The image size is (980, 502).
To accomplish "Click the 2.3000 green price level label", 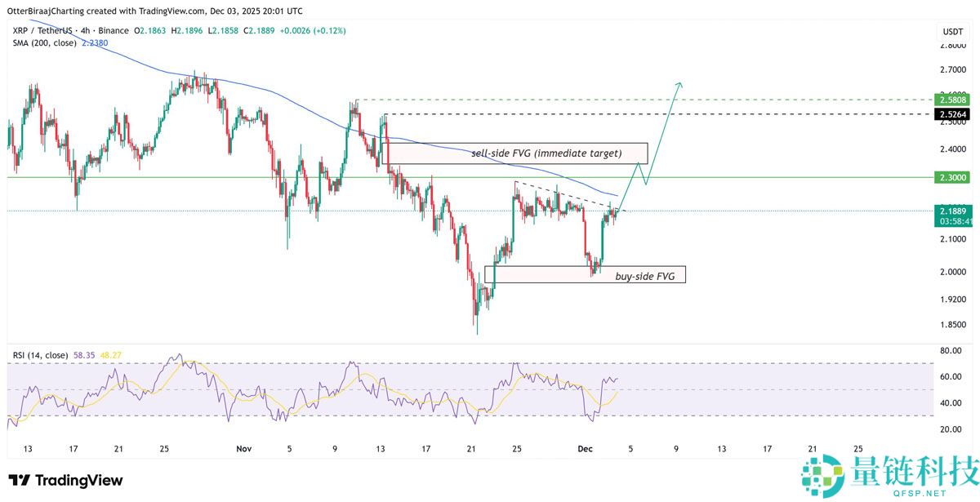I will point(952,177).
